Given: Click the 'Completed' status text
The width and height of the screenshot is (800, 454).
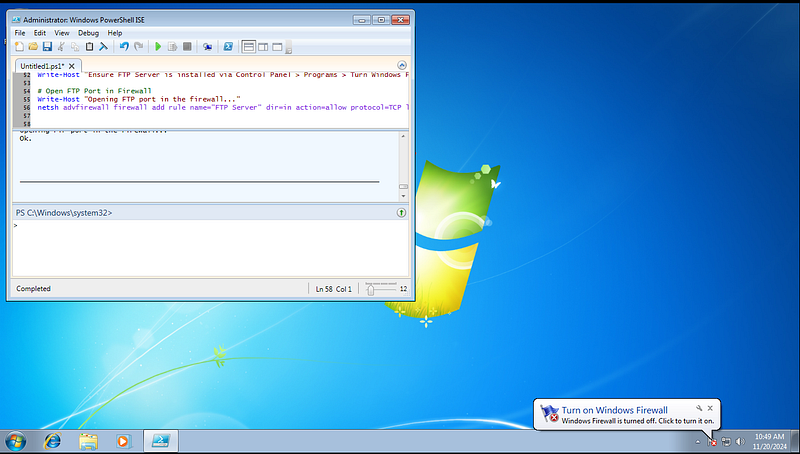Looking at the screenshot, I should point(33,289).
